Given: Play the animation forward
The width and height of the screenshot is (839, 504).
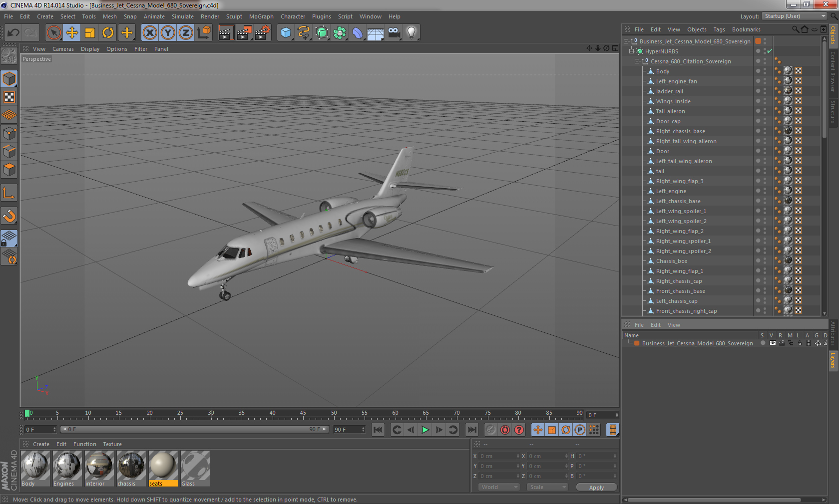Looking at the screenshot, I should (425, 430).
